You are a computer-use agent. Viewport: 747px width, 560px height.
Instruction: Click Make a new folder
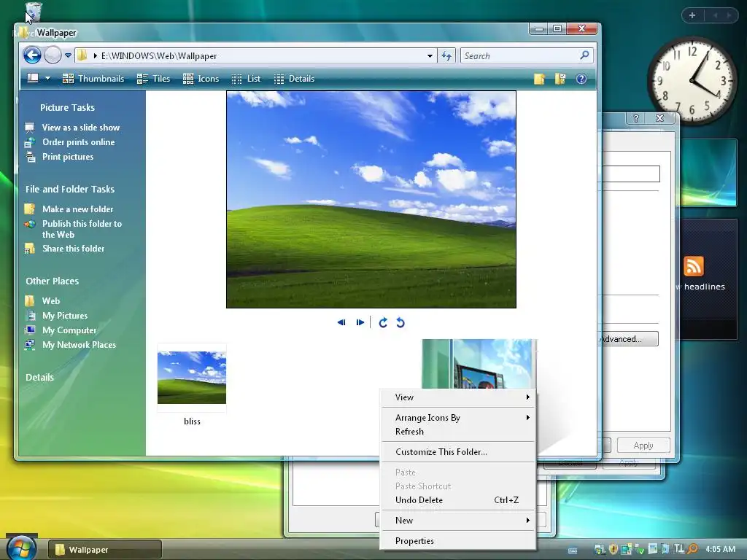click(x=77, y=209)
